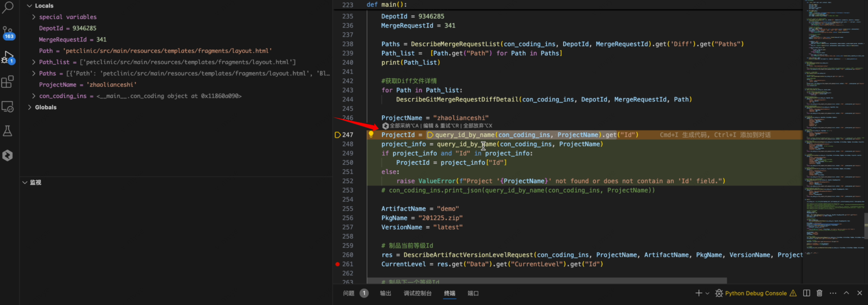Image resolution: width=868 pixels, height=305 pixels.
Task: Open the Remote Explorer icon
Action: point(7,107)
